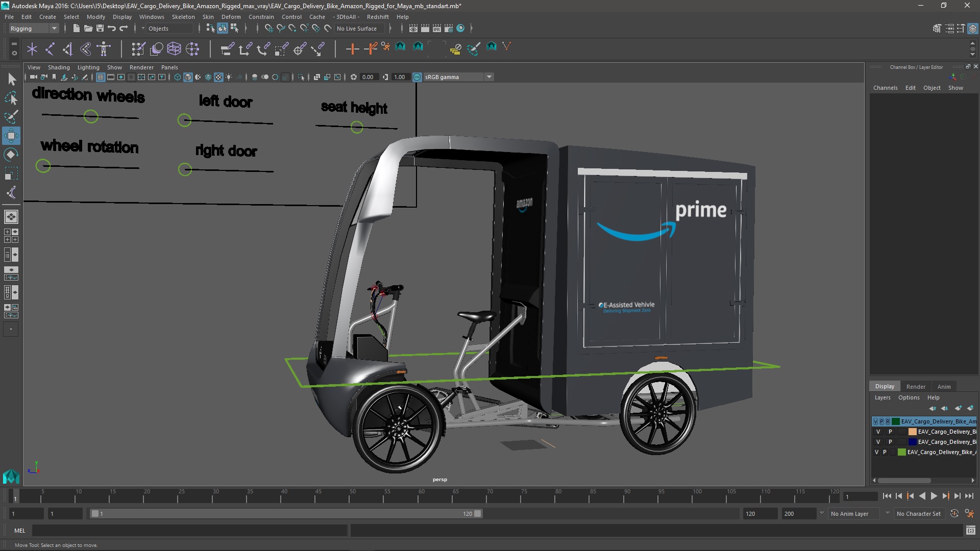Play the animation backwards
Viewport: 980px width, 551px height.
(922, 496)
